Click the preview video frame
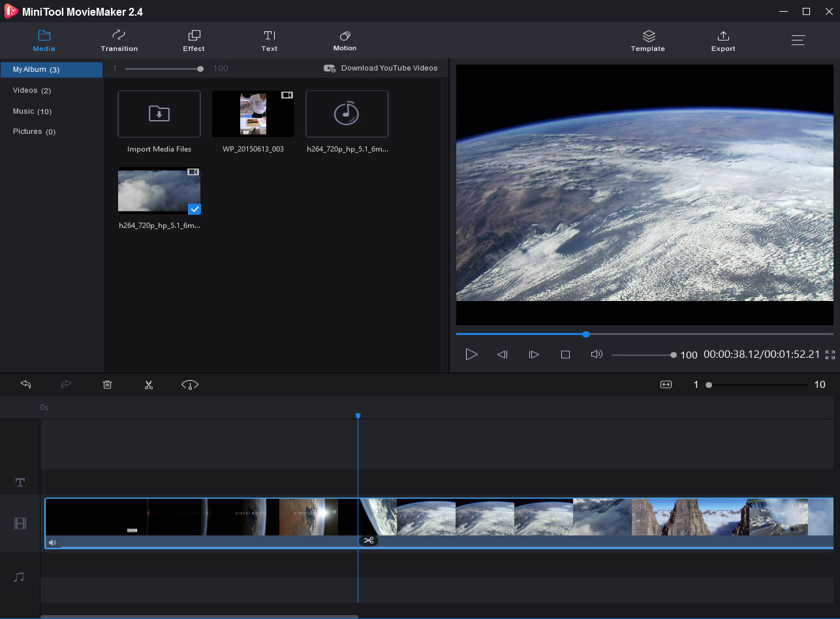Screen dimensions: 840x619 click(645, 195)
